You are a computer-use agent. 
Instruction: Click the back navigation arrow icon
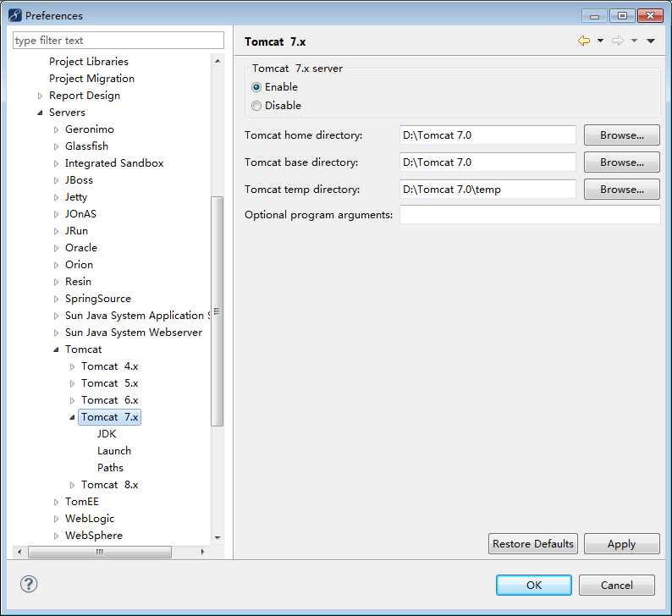(x=584, y=41)
